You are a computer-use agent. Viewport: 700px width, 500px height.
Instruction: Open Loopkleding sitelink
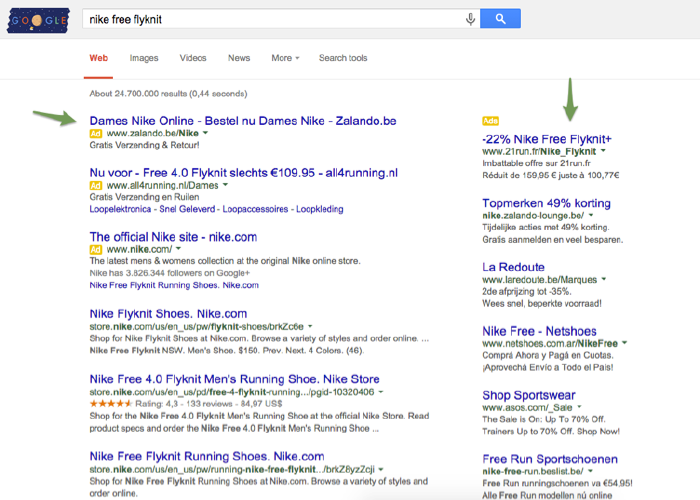(x=320, y=209)
